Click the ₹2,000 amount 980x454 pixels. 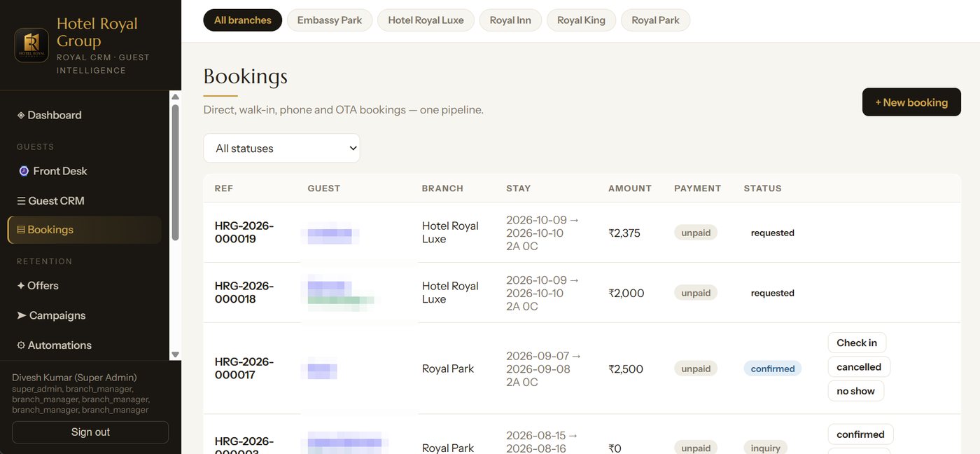coord(626,294)
